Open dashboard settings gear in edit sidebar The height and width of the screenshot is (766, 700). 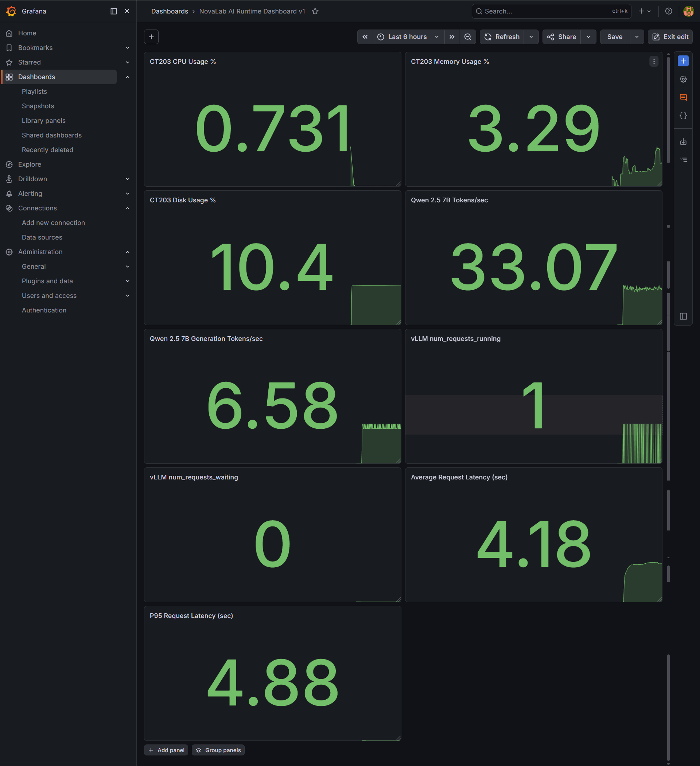pyautogui.click(x=683, y=79)
